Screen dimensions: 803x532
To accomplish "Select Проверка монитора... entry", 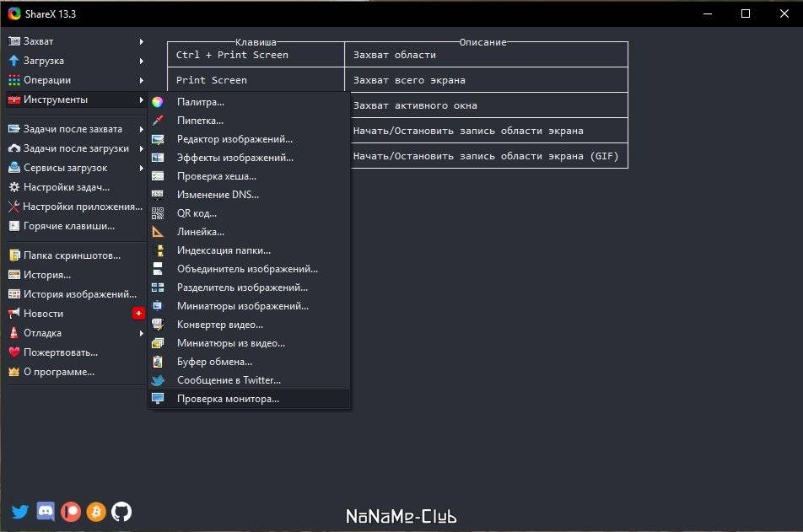I will click(x=249, y=398).
